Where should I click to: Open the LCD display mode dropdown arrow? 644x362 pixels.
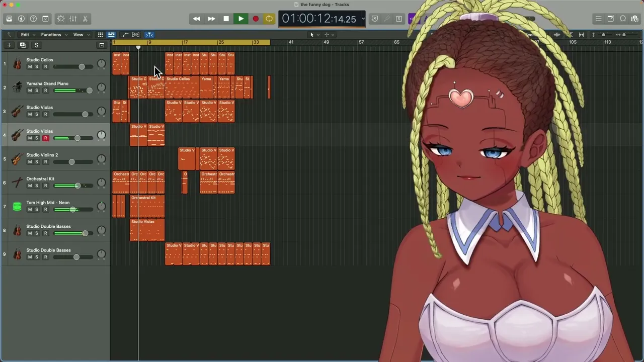[x=363, y=19]
